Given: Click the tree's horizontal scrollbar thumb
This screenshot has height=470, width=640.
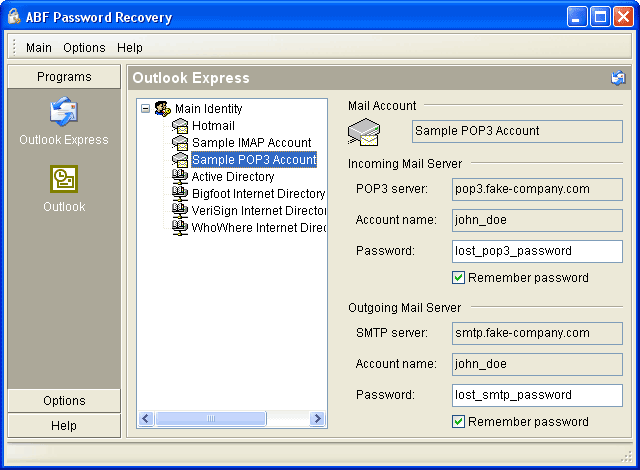Looking at the screenshot, I should point(211,418).
